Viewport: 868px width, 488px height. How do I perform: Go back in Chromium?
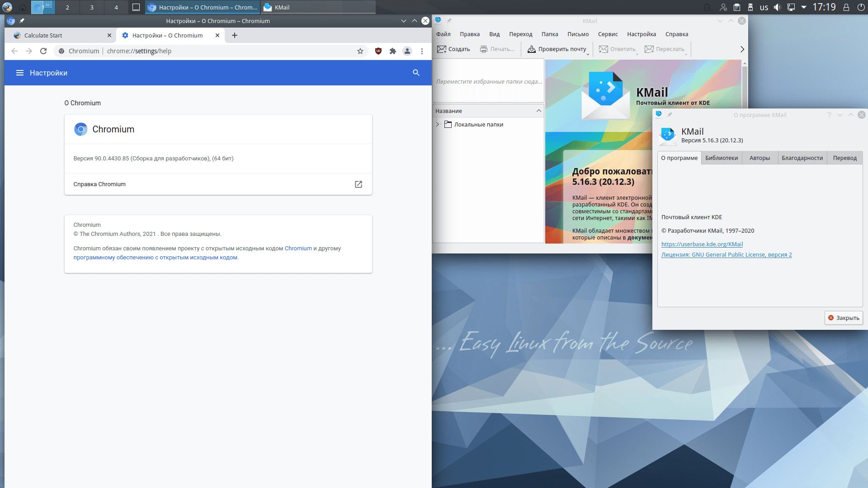tap(14, 51)
